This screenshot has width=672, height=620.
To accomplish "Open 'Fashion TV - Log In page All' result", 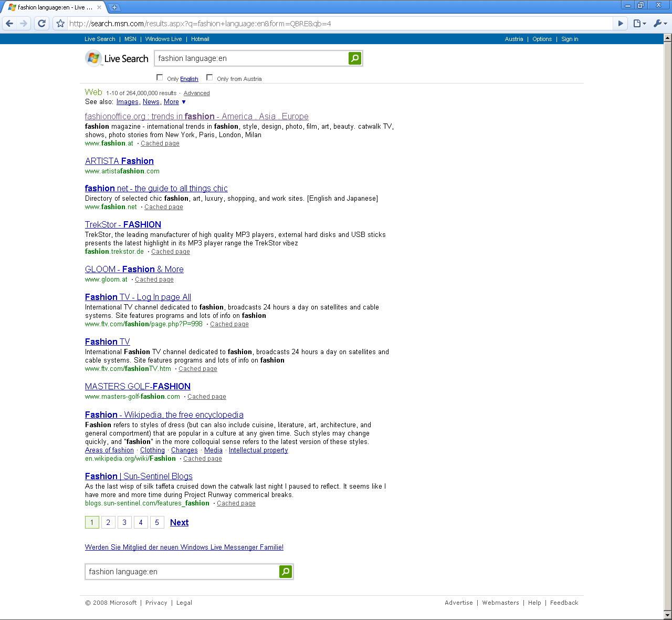I will 138,297.
